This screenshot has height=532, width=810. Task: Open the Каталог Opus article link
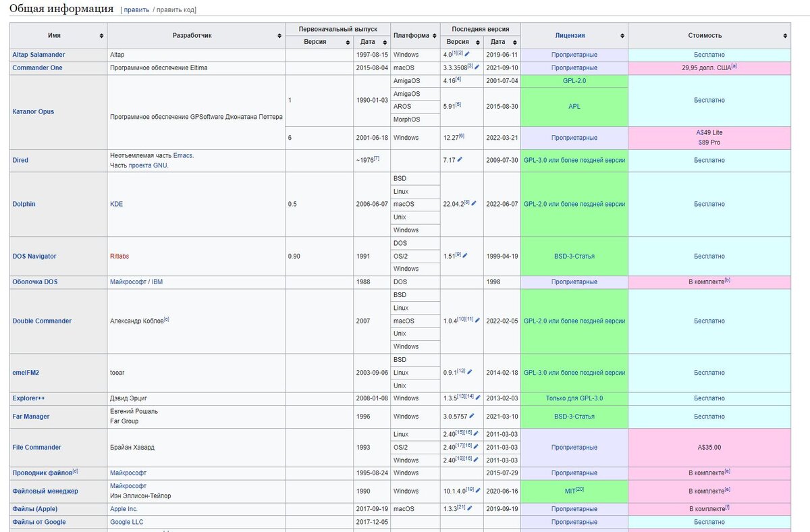pyautogui.click(x=33, y=111)
